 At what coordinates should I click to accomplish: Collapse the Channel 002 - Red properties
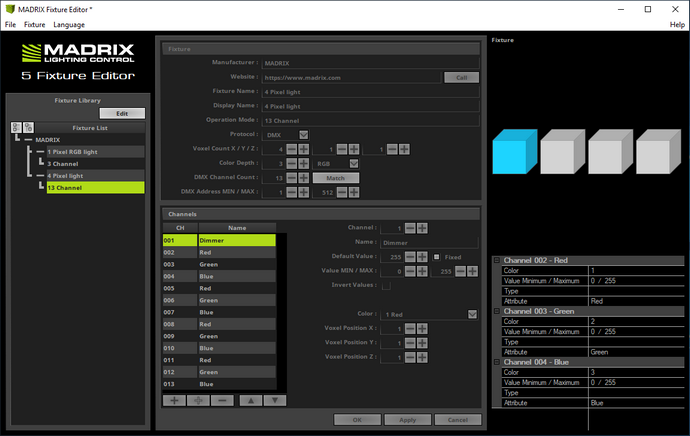coord(497,260)
